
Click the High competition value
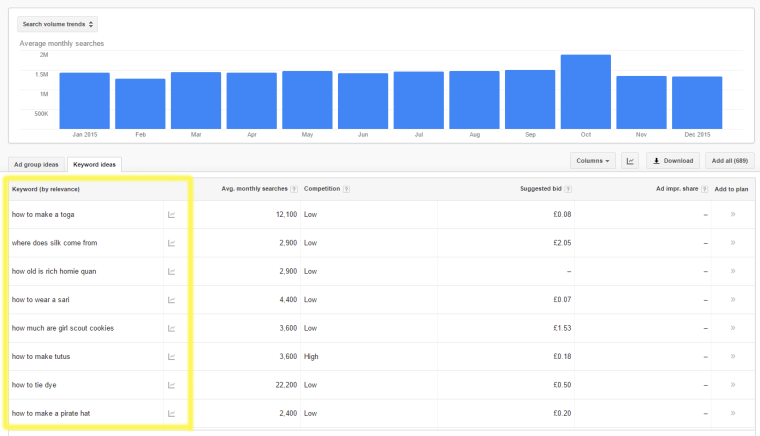pos(311,357)
